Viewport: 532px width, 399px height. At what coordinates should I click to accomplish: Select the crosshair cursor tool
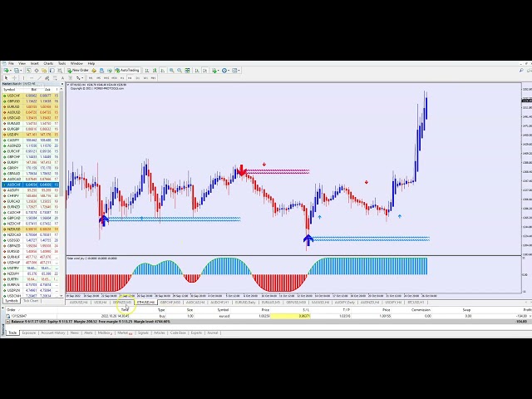tap(15, 77)
